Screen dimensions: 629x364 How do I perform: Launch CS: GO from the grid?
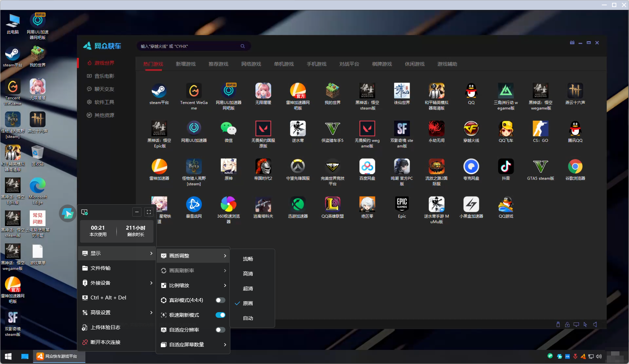[x=540, y=132]
